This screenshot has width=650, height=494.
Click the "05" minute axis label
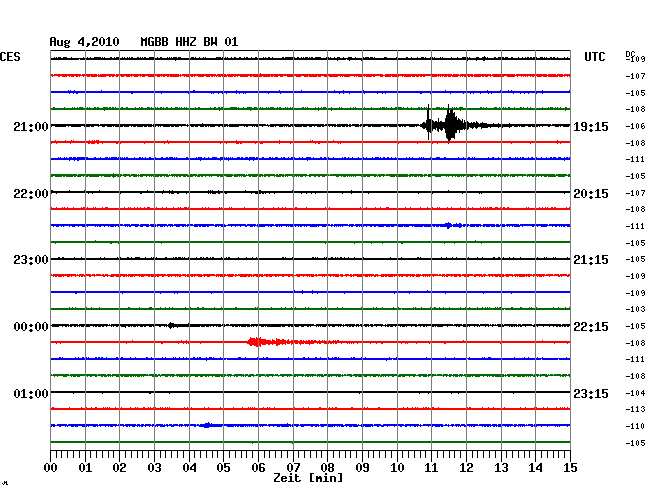(223, 468)
